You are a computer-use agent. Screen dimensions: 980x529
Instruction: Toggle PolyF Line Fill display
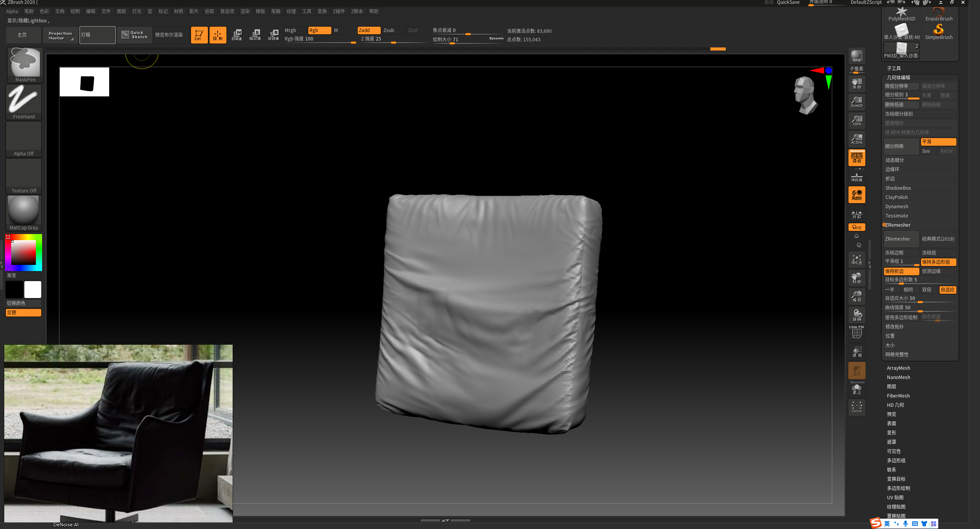point(857,332)
